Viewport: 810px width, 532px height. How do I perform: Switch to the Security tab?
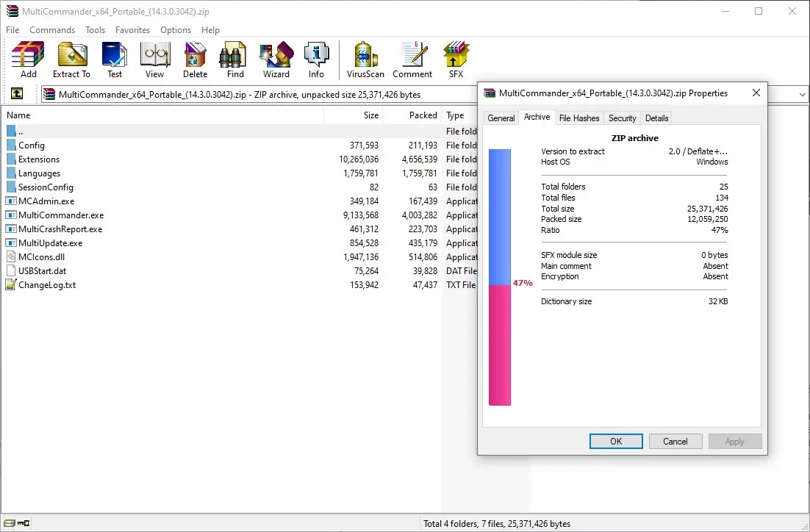[622, 118]
